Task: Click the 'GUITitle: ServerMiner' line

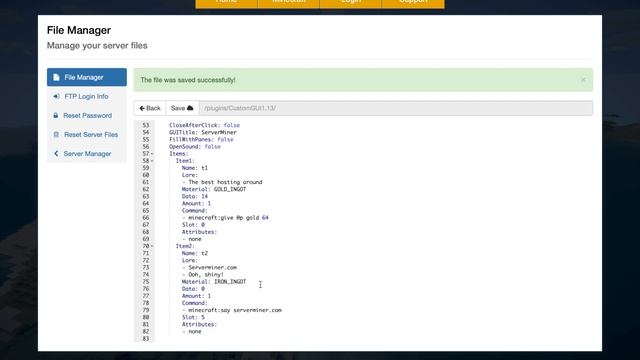Action: coord(203,132)
